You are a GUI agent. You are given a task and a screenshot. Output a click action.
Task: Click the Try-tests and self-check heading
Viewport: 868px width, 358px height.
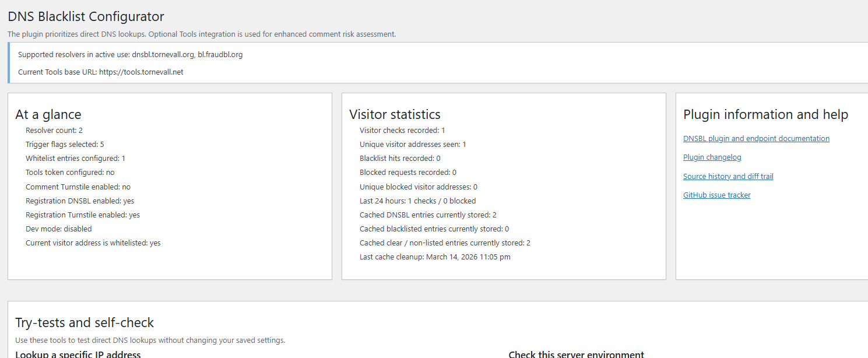(85, 322)
